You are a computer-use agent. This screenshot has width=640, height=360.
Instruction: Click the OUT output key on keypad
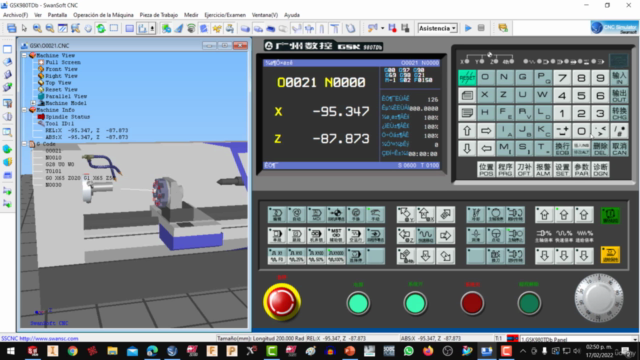click(619, 95)
